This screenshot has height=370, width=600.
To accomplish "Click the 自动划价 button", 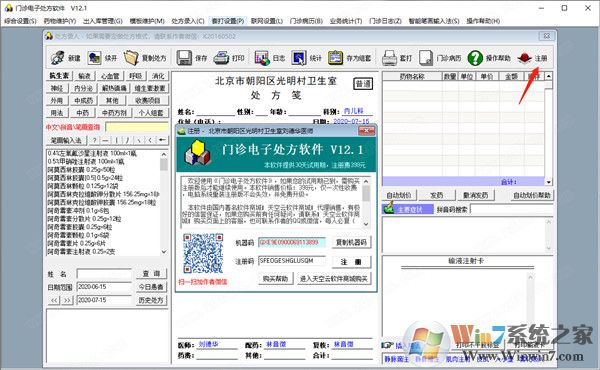I will (x=399, y=195).
